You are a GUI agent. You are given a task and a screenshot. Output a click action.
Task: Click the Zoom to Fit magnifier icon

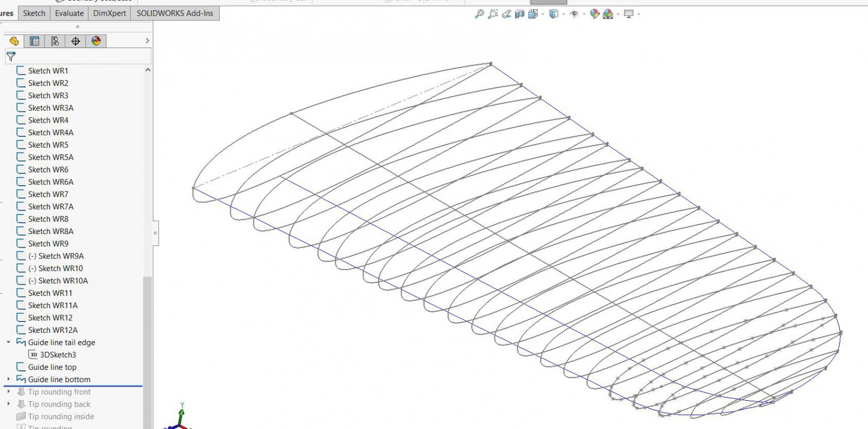pyautogui.click(x=479, y=14)
